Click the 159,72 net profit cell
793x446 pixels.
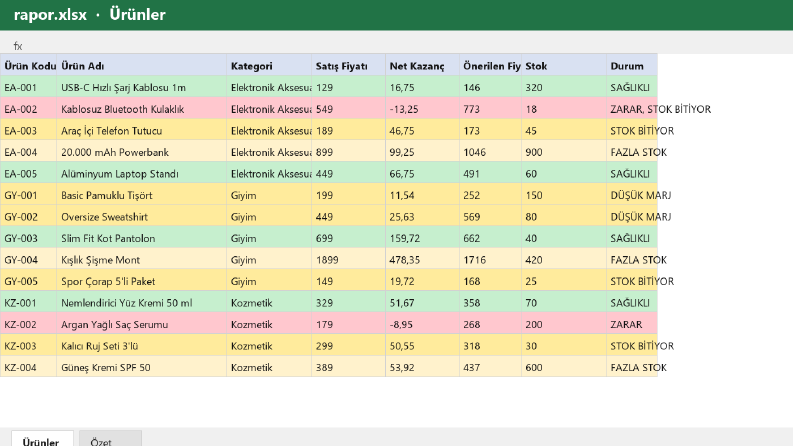pos(422,238)
